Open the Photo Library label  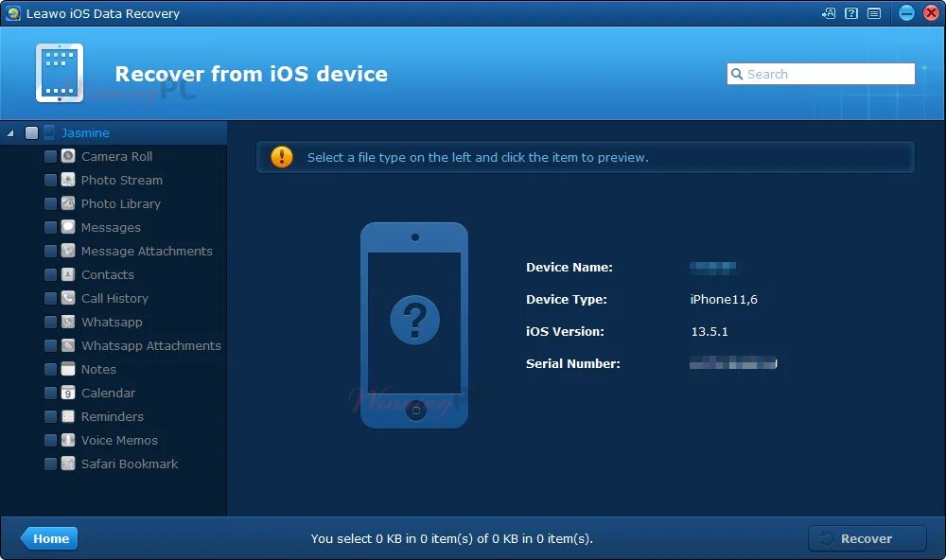pyautogui.click(x=121, y=204)
